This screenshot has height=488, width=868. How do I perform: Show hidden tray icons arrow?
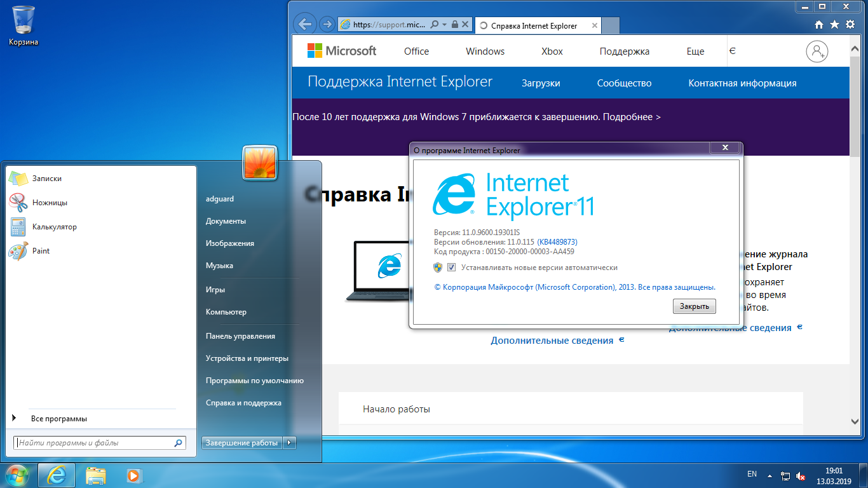770,475
